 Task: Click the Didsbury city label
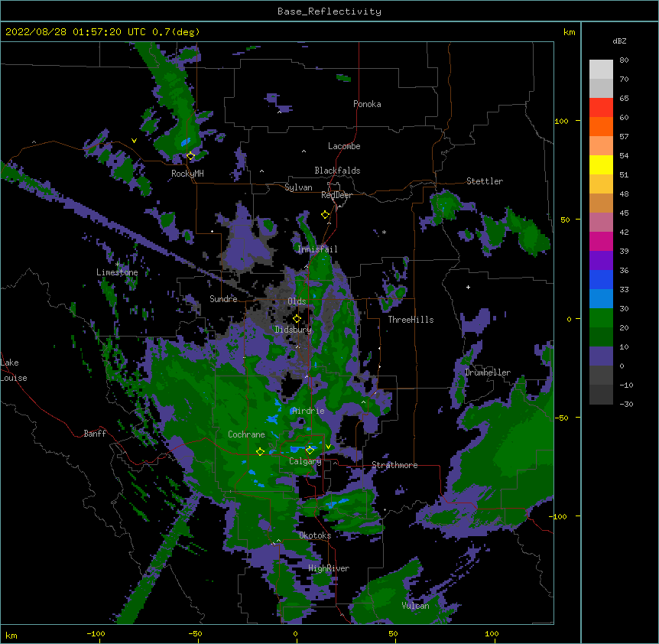point(294,330)
